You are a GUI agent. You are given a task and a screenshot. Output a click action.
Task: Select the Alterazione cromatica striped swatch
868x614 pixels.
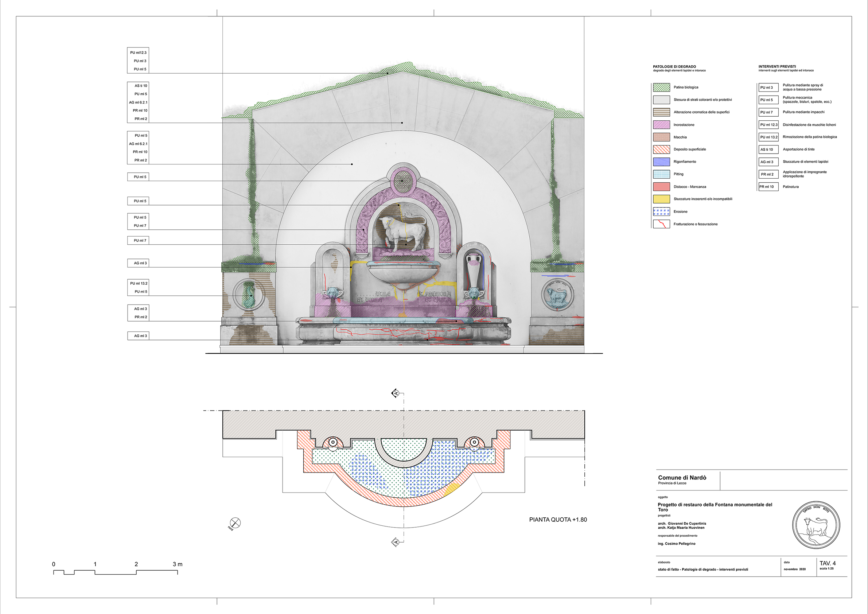[x=662, y=112]
